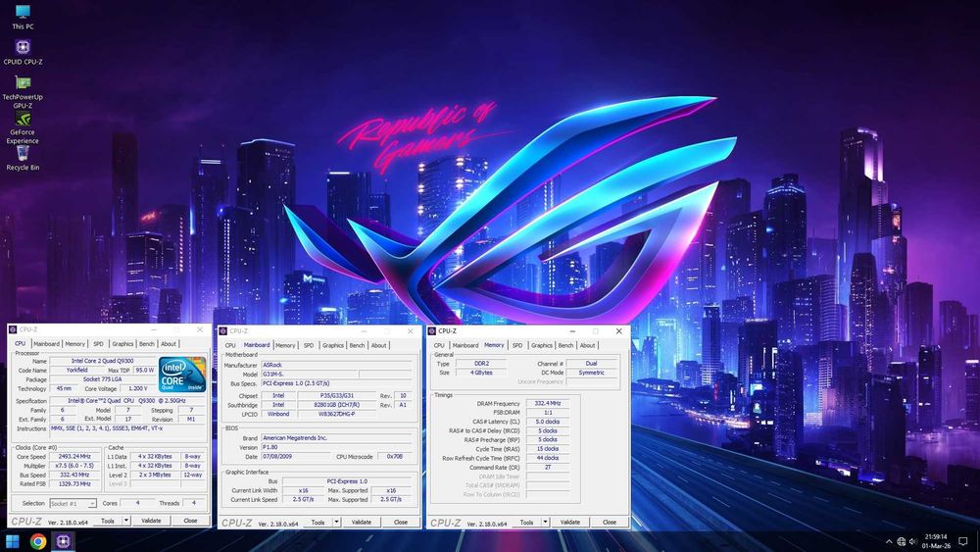
Task: Show hidden tray icons chevron
Action: [889, 541]
